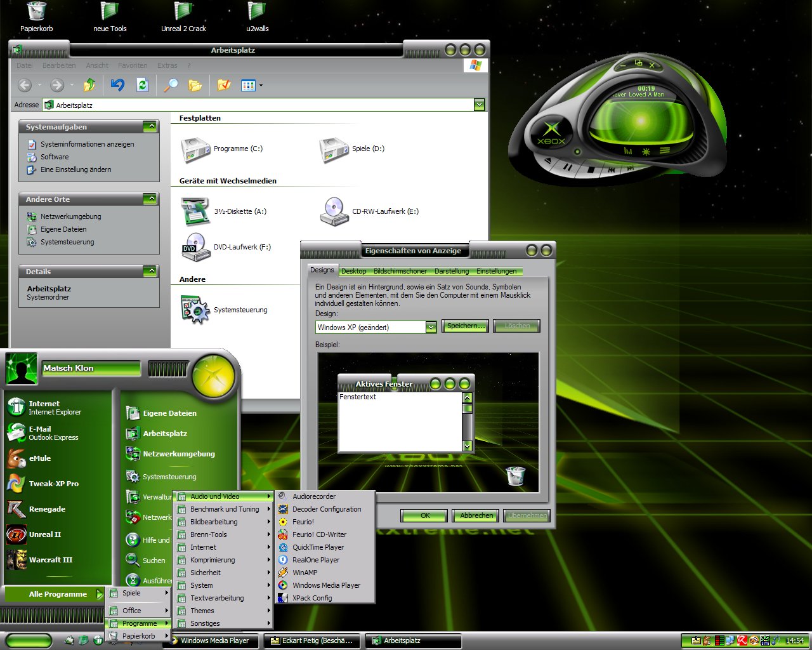This screenshot has height=650, width=812.
Task: Collapse the Andere Orte panel
Action: click(150, 199)
